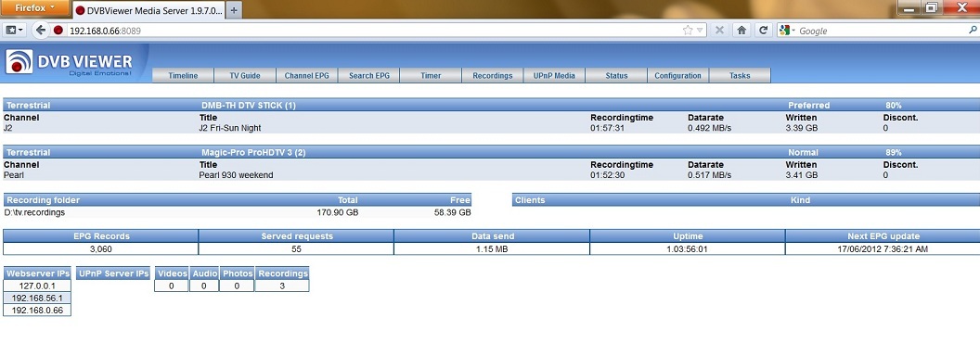Bookmark this page with the star icon
Image resolution: width=980 pixels, height=343 pixels.
pos(688,30)
